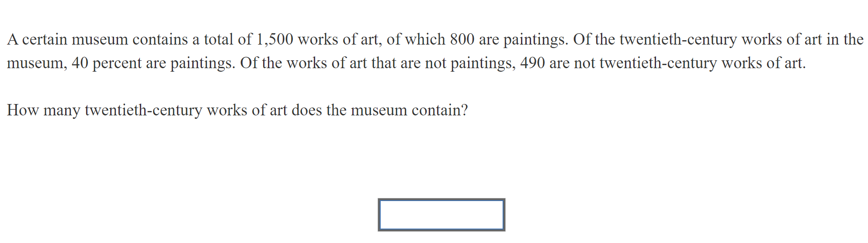
Task: Click the number 800 in the text
Action: click(462, 39)
